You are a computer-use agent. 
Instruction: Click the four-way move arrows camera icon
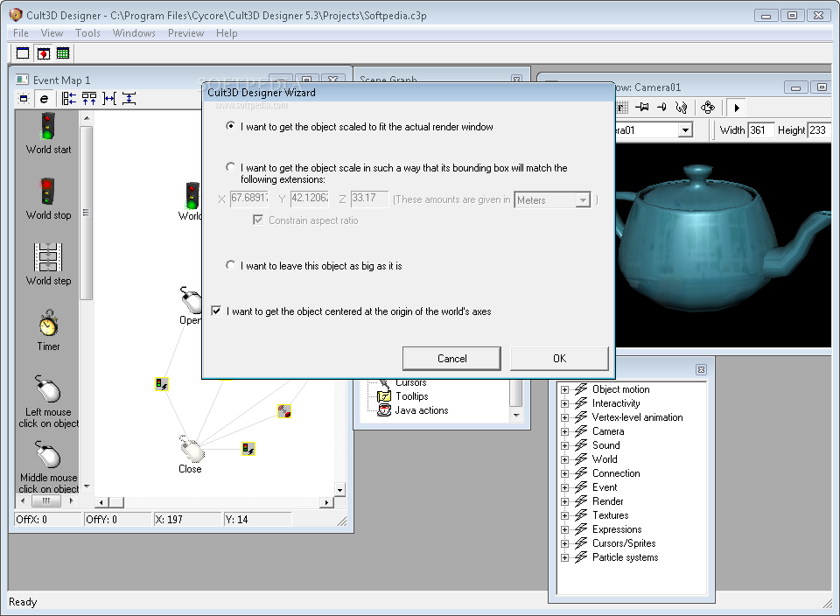pyautogui.click(x=708, y=108)
